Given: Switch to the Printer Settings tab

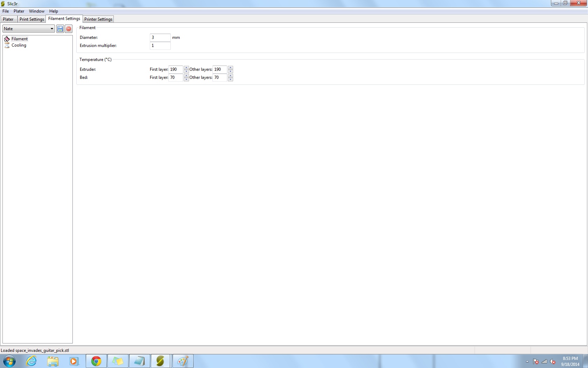Looking at the screenshot, I should click(98, 19).
